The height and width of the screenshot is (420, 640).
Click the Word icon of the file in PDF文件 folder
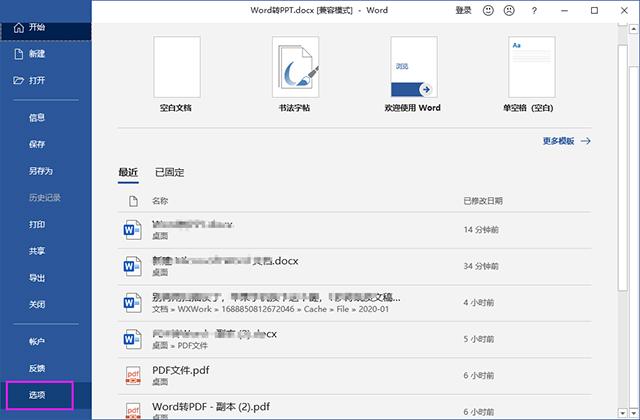132,339
